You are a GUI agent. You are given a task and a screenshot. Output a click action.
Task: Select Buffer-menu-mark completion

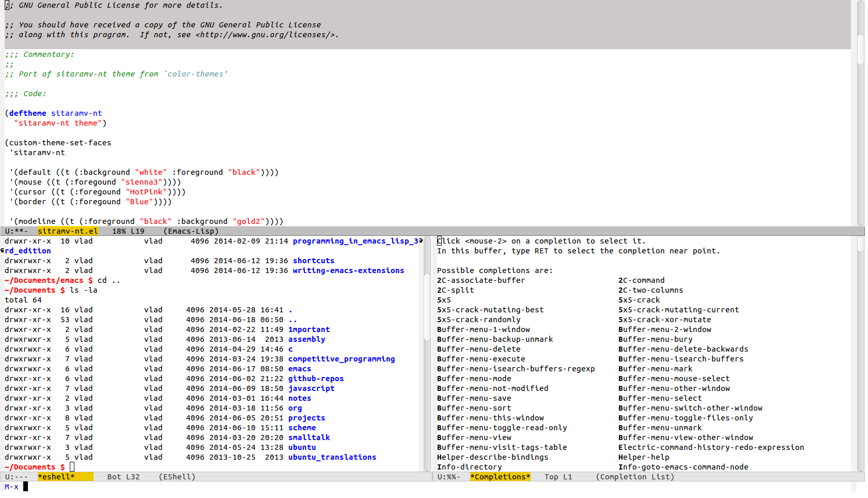(656, 369)
